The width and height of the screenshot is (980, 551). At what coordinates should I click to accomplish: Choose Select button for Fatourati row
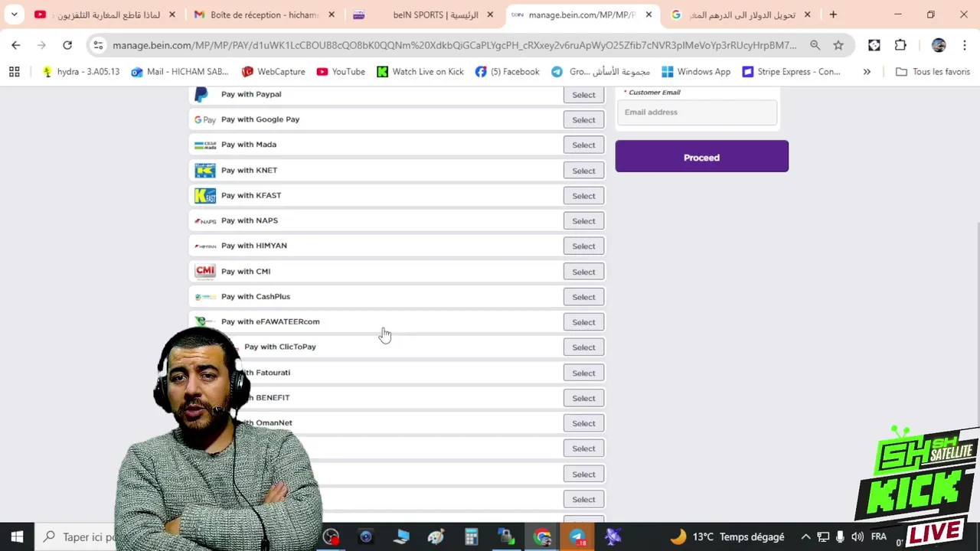pyautogui.click(x=583, y=373)
